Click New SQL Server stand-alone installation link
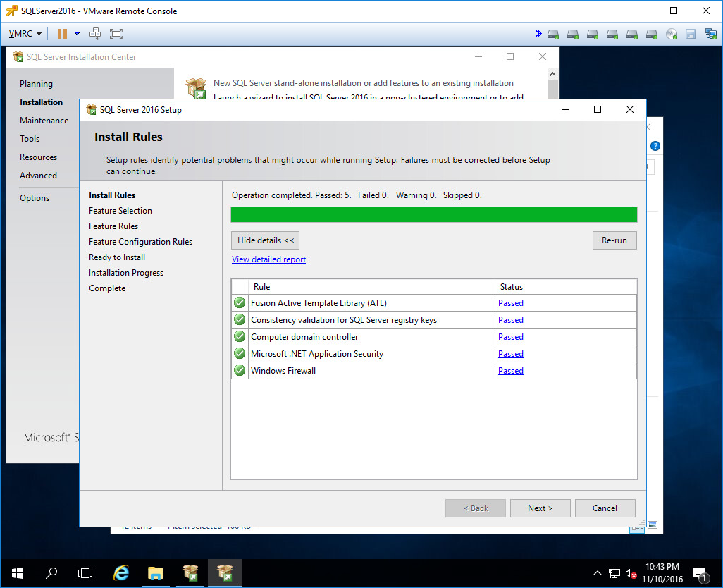Screen dimensions: 723x588 364,83
